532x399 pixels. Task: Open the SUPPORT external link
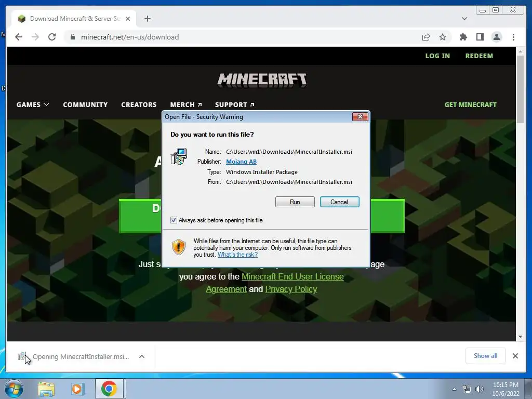pyautogui.click(x=234, y=105)
